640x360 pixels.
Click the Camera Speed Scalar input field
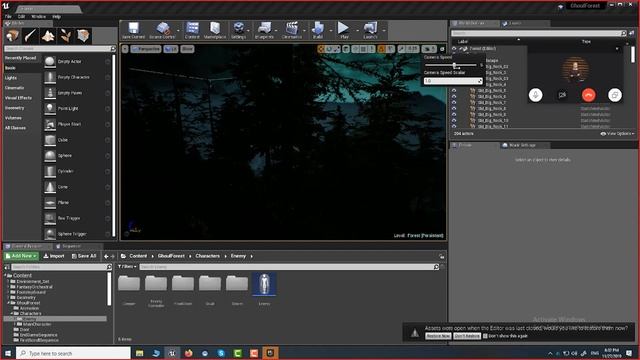(453, 81)
